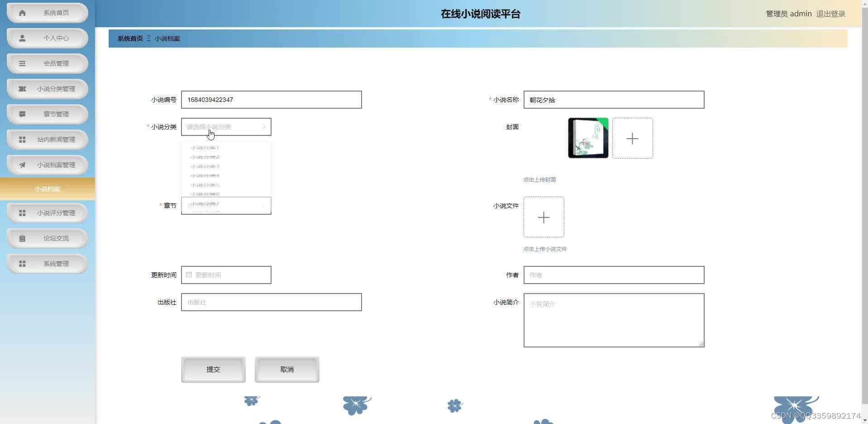Screen dimensions: 868x424
Task: Choose 小说分类5 from the list
Action: point(226,185)
